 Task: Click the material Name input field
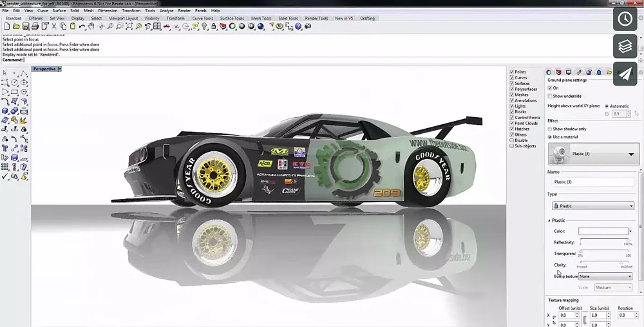point(593,182)
